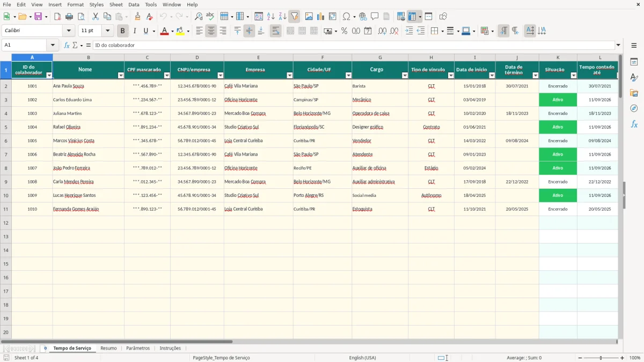The height and width of the screenshot is (362, 644).
Task: Insert a chart
Action: [x=321, y=17]
